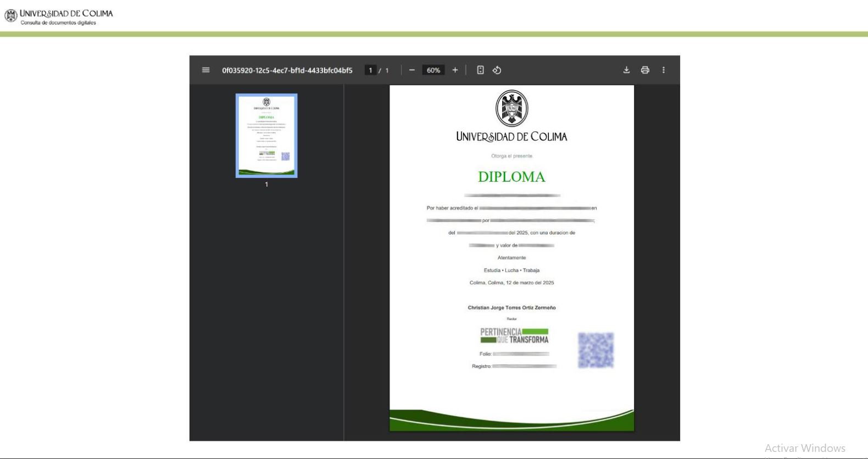Click the zoom out minus icon
The width and height of the screenshot is (868, 459).
(x=412, y=70)
